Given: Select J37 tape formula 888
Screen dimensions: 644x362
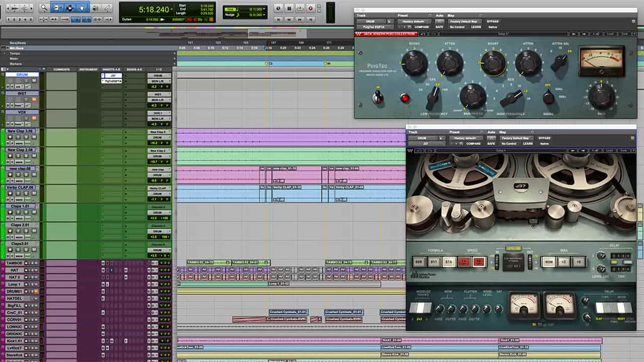Looking at the screenshot, I should point(418,261).
